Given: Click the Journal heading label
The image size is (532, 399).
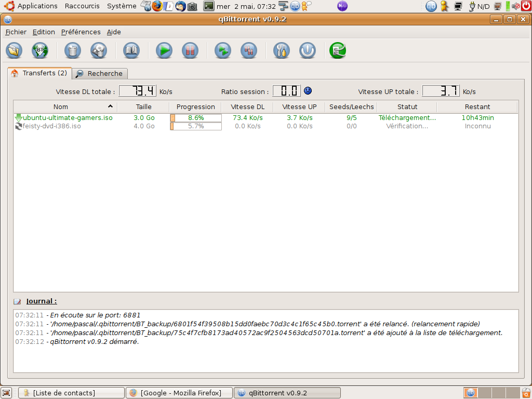Looking at the screenshot, I should 42,301.
